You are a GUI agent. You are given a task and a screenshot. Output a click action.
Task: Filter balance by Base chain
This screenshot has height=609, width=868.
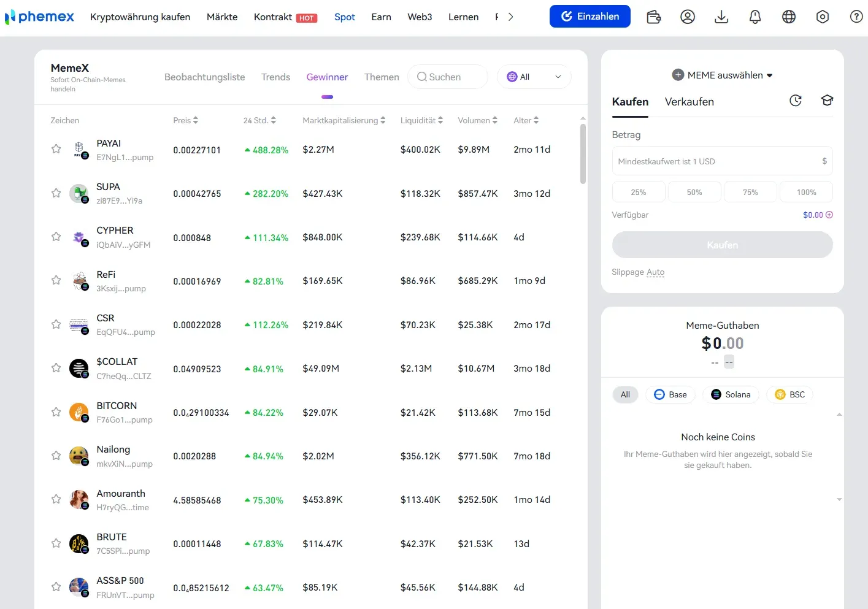click(x=670, y=394)
